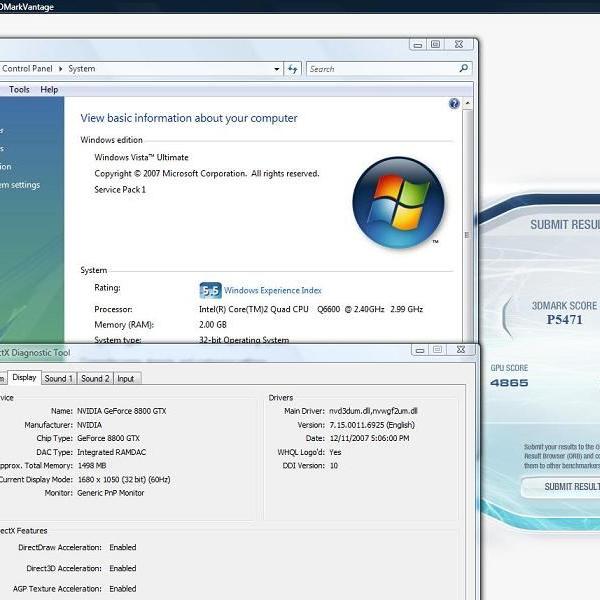Open the Windows Experience Index link
Image resolution: width=600 pixels, height=600 pixels.
pos(273,290)
